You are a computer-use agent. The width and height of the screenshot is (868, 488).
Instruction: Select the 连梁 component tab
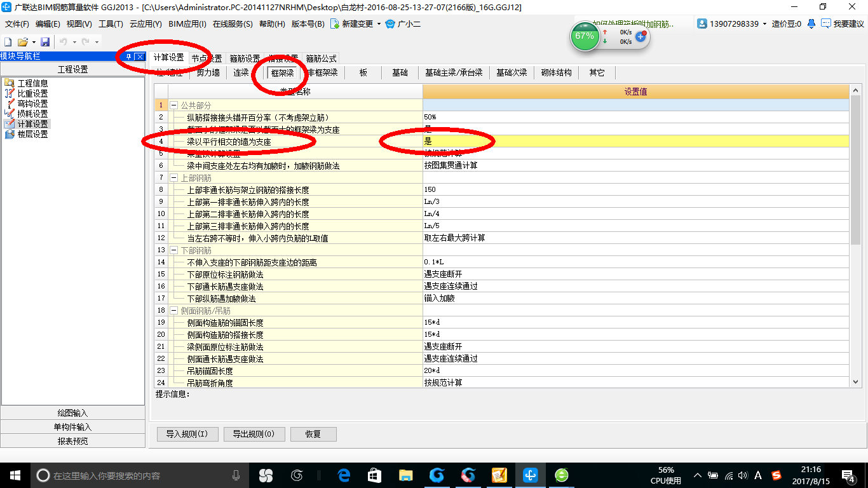point(241,72)
